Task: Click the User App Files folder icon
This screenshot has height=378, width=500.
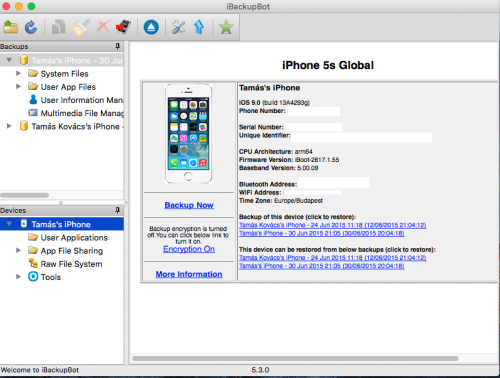Action: coord(33,87)
